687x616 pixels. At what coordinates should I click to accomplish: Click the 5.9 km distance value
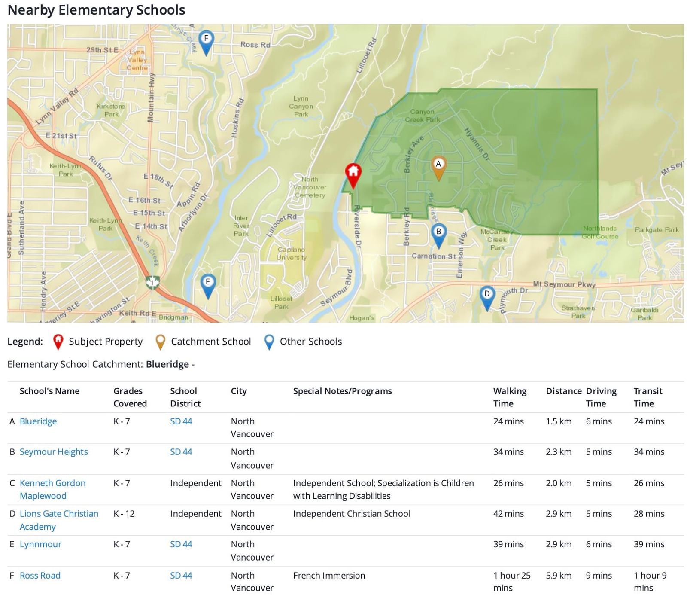(x=559, y=576)
